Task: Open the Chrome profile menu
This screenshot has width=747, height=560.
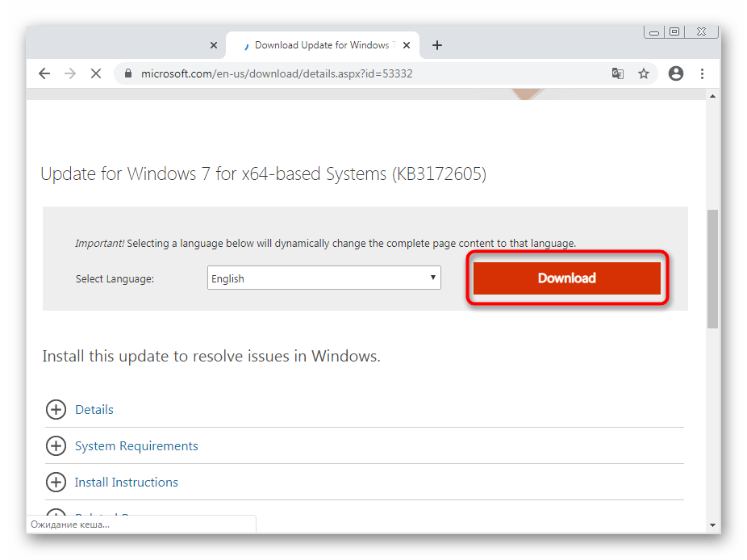Action: pos(675,73)
